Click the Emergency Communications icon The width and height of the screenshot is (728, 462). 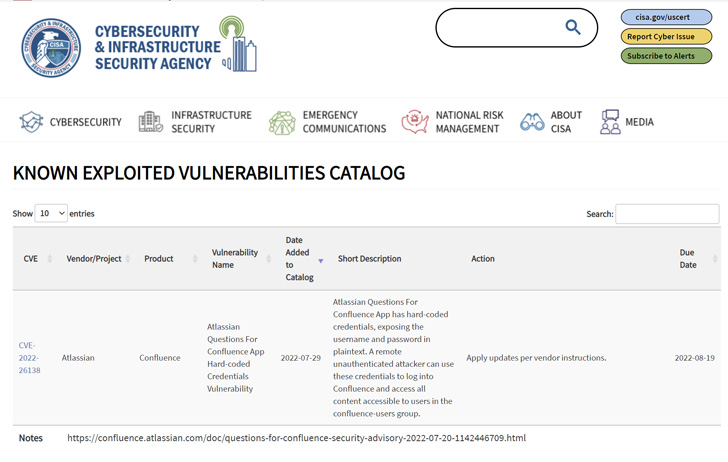click(282, 122)
